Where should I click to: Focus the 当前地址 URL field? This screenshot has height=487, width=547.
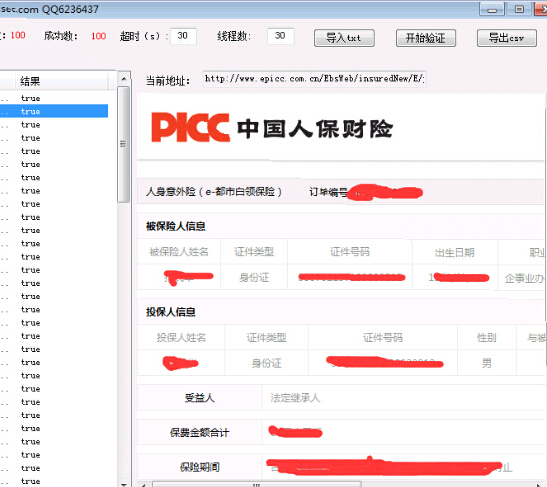(x=315, y=79)
